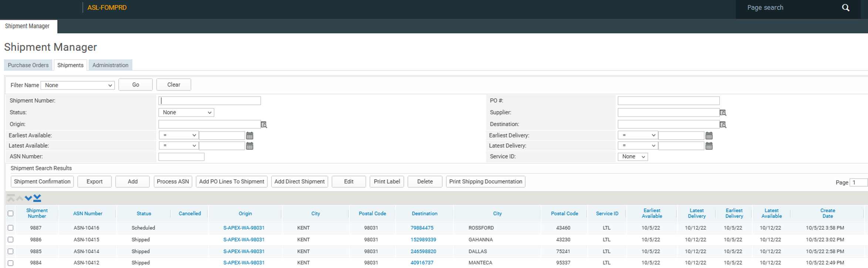The height and width of the screenshot is (268, 868).
Task: Select checkbox for shipment 9886
Action: pyautogui.click(x=11, y=240)
